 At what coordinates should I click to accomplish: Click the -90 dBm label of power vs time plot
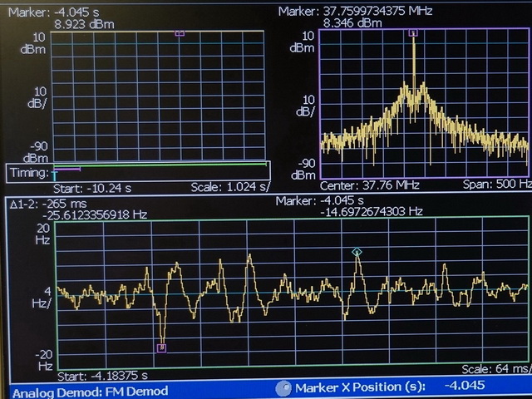(36, 152)
